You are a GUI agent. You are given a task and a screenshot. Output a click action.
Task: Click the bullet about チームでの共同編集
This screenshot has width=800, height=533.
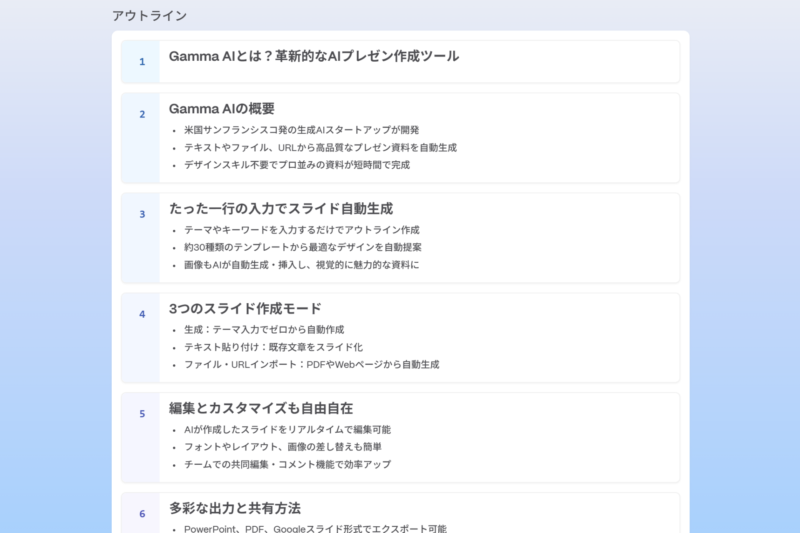pyautogui.click(x=287, y=465)
